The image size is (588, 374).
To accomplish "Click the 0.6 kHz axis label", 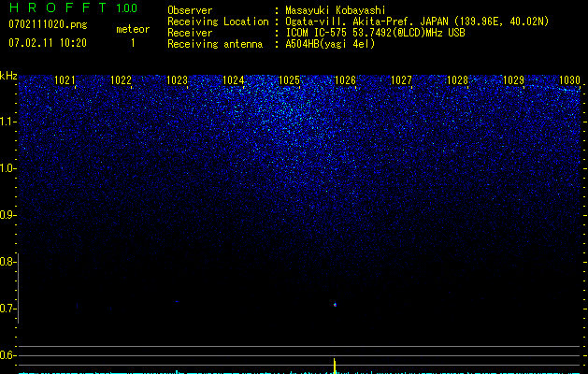I will tap(7, 355).
